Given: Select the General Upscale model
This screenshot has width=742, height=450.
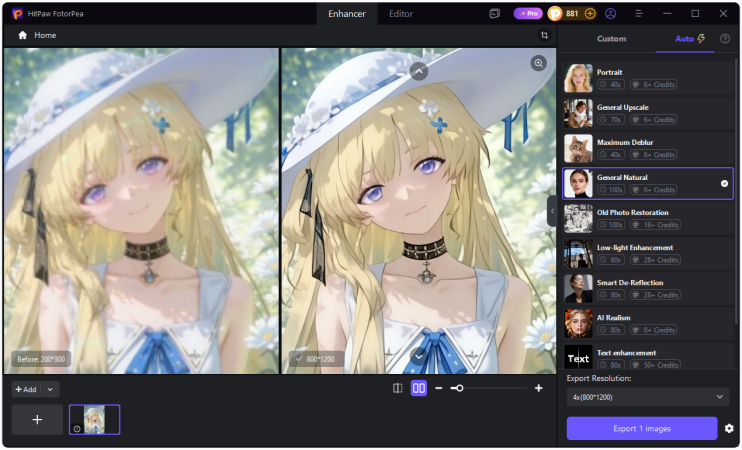Looking at the screenshot, I should [x=648, y=114].
